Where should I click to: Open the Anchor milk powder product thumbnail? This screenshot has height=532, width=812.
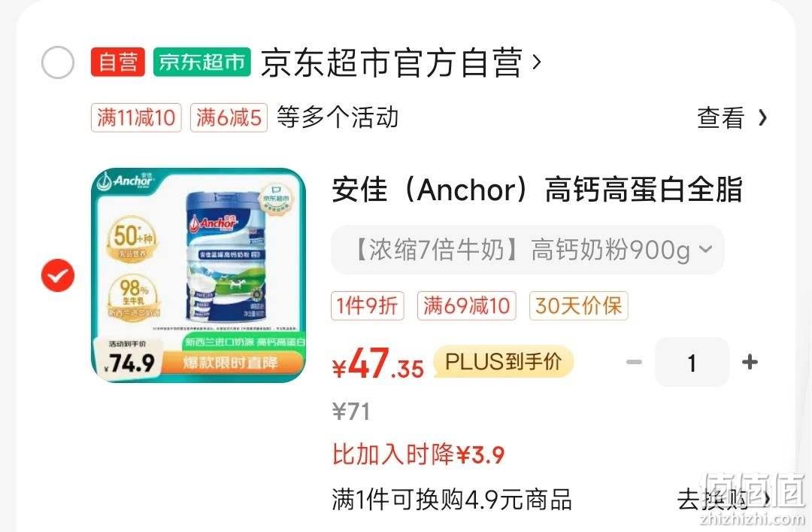198,275
